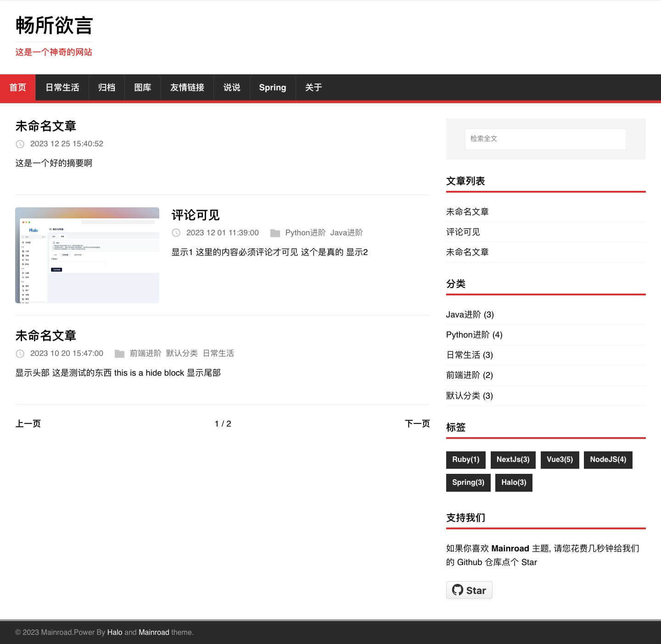
Task: Open the 图库 gallery menu item
Action: (x=142, y=88)
